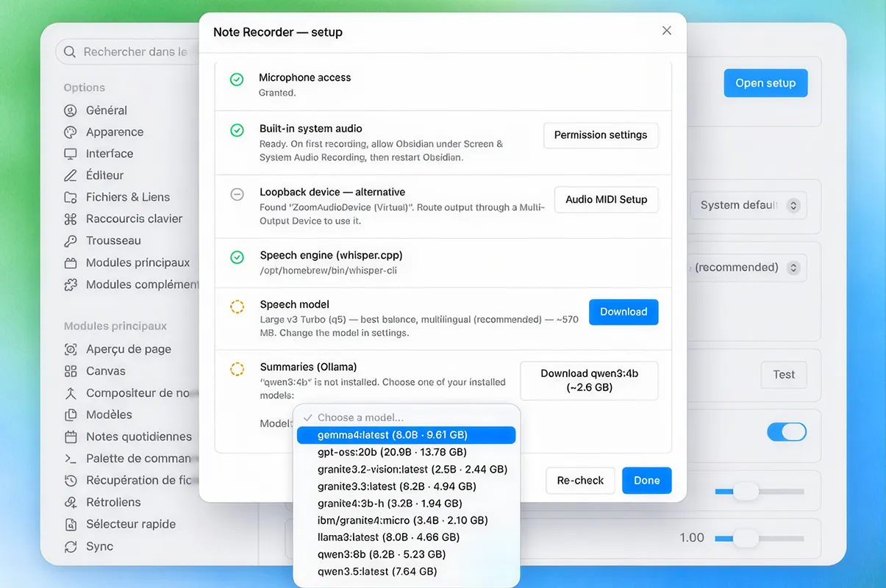886x588 pixels.
Task: Click the Open setup button
Action: (x=765, y=83)
